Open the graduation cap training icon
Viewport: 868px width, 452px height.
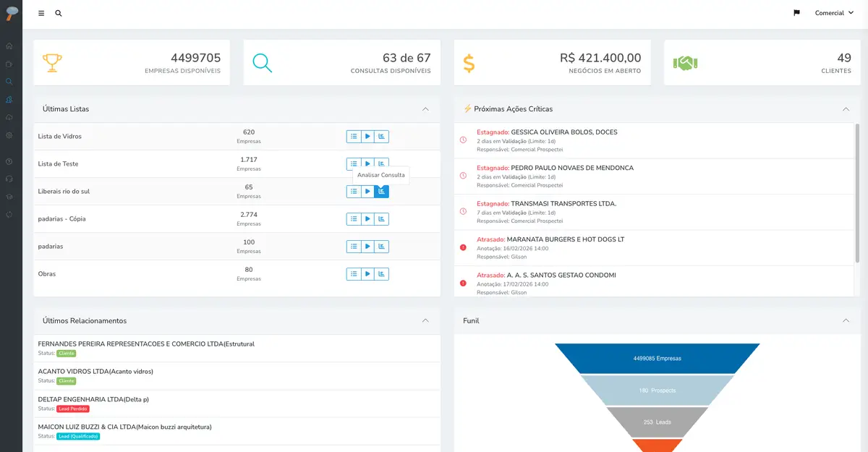[9, 197]
